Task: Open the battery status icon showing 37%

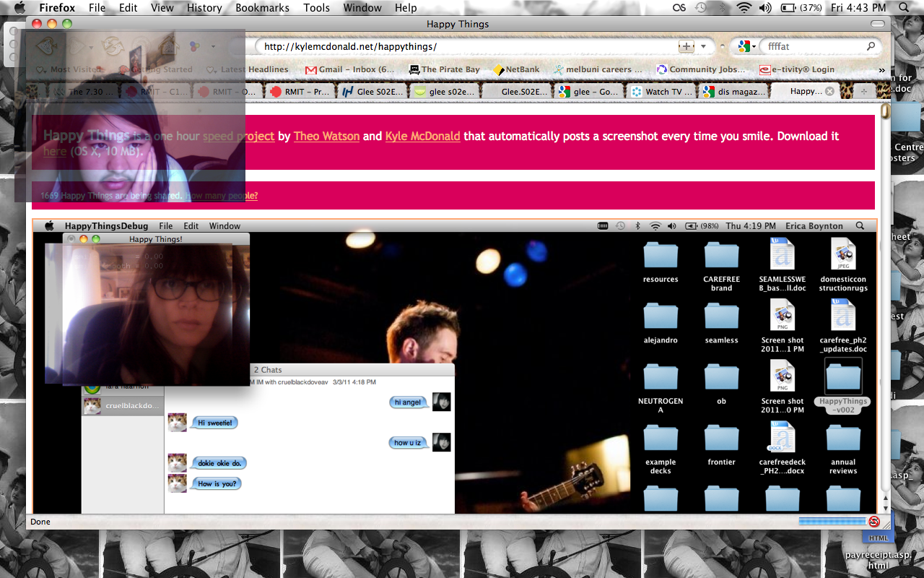Action: pos(801,8)
